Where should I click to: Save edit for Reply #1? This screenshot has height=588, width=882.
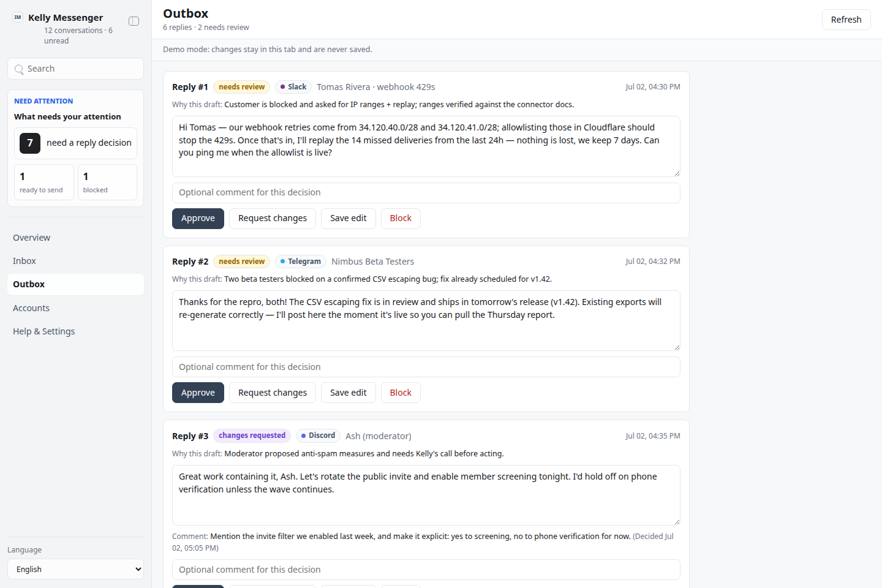point(349,219)
